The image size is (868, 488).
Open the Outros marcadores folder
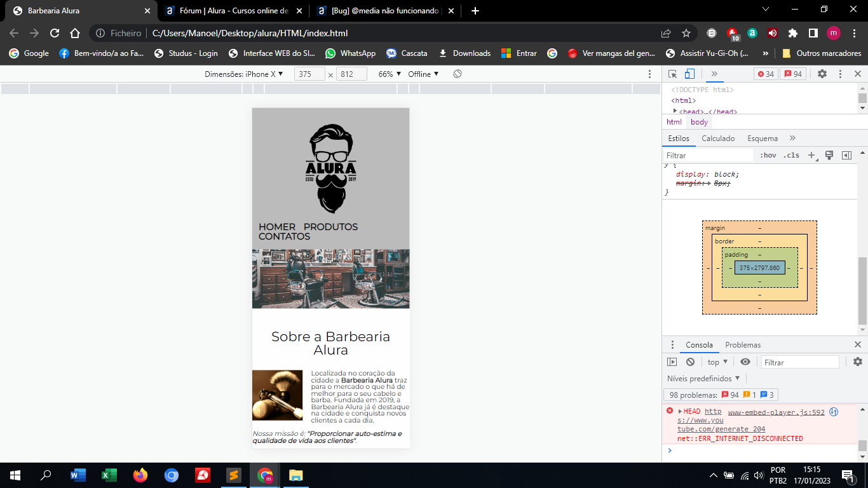pos(821,53)
